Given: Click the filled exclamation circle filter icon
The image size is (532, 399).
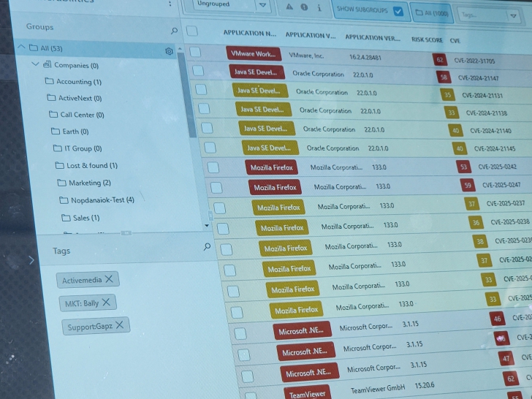Looking at the screenshot, I should coord(304,7).
